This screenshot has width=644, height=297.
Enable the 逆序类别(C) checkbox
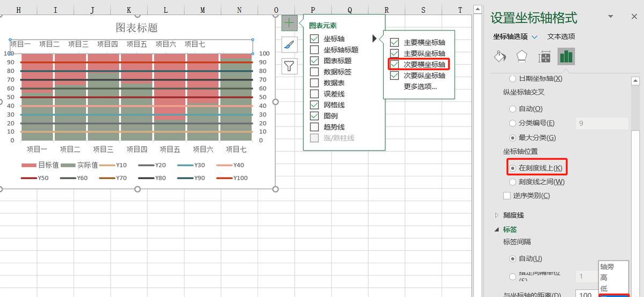(x=507, y=196)
